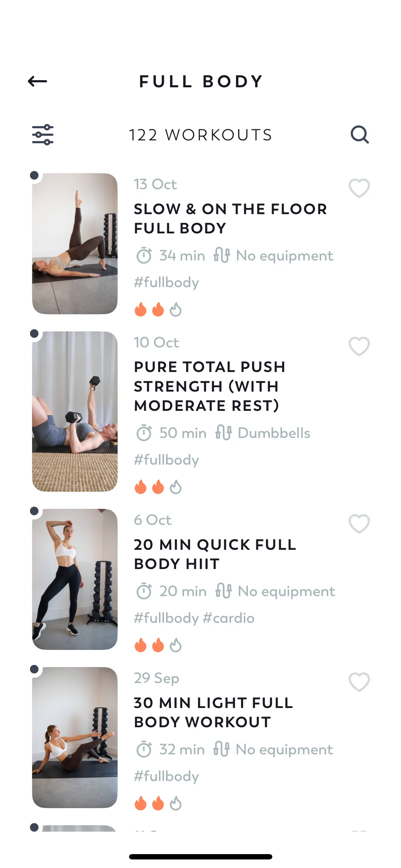This screenshot has height=868, width=401.
Task: Open the 20 Min HIIT thumbnail
Action: point(75,579)
